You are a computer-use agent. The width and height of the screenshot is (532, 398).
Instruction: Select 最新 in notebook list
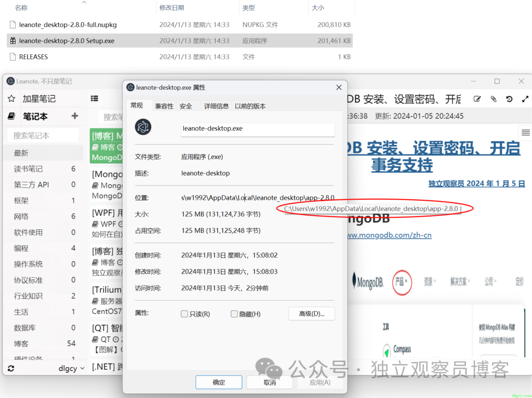point(43,153)
